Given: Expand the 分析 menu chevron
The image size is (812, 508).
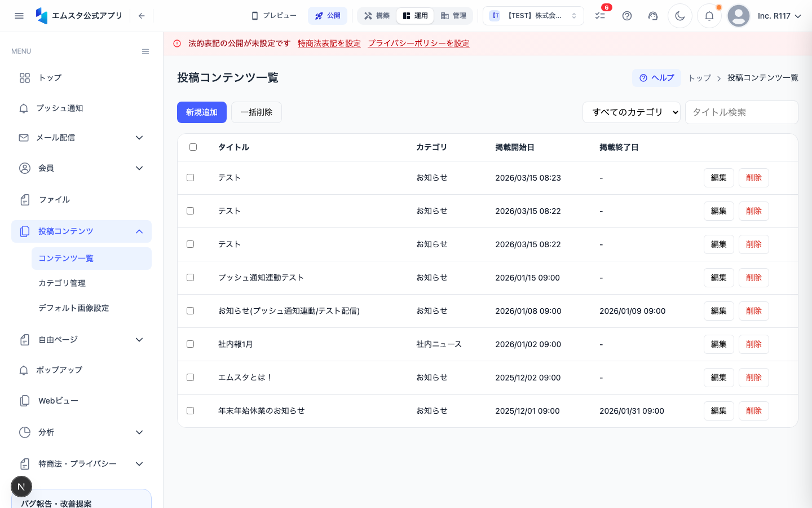Looking at the screenshot, I should [139, 432].
